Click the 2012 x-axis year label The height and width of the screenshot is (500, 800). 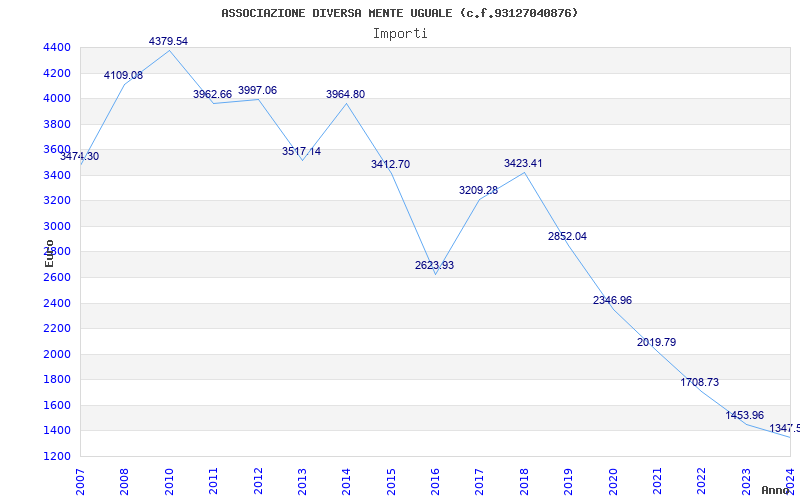[x=258, y=481]
